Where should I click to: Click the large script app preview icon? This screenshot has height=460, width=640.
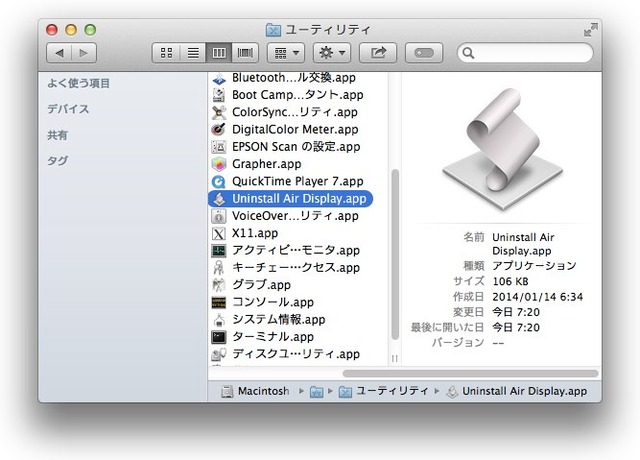click(502, 149)
